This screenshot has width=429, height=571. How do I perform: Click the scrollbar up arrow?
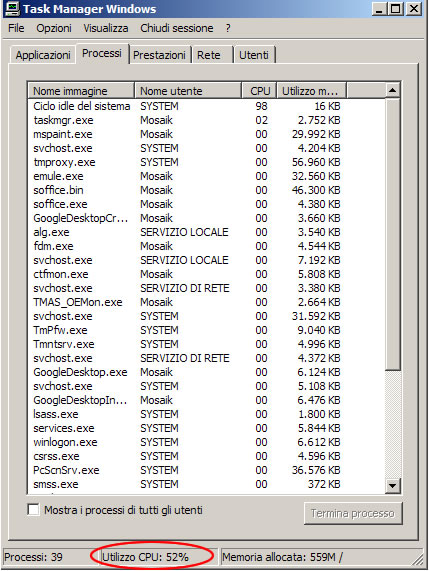(x=392, y=90)
